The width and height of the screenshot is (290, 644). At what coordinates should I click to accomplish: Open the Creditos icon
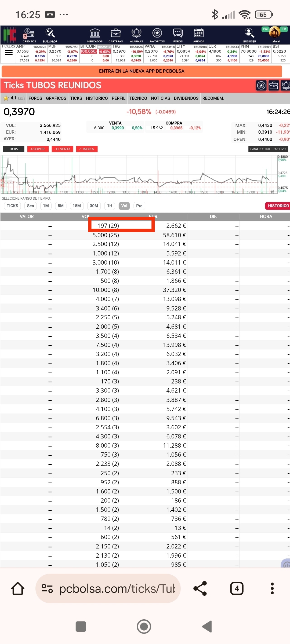pos(29,35)
